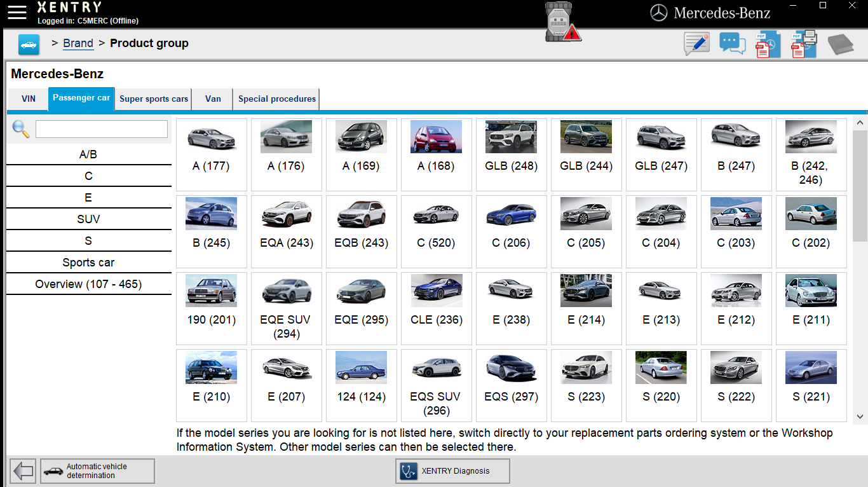Select the A (169) model series
The width and height of the screenshot is (868, 487).
(362, 154)
